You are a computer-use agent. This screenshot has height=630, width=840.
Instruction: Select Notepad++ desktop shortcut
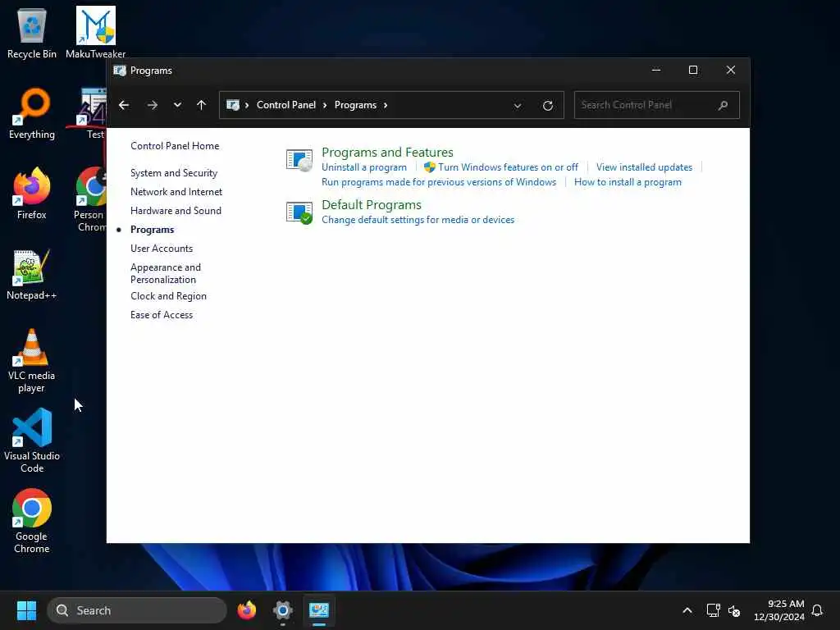(32, 274)
